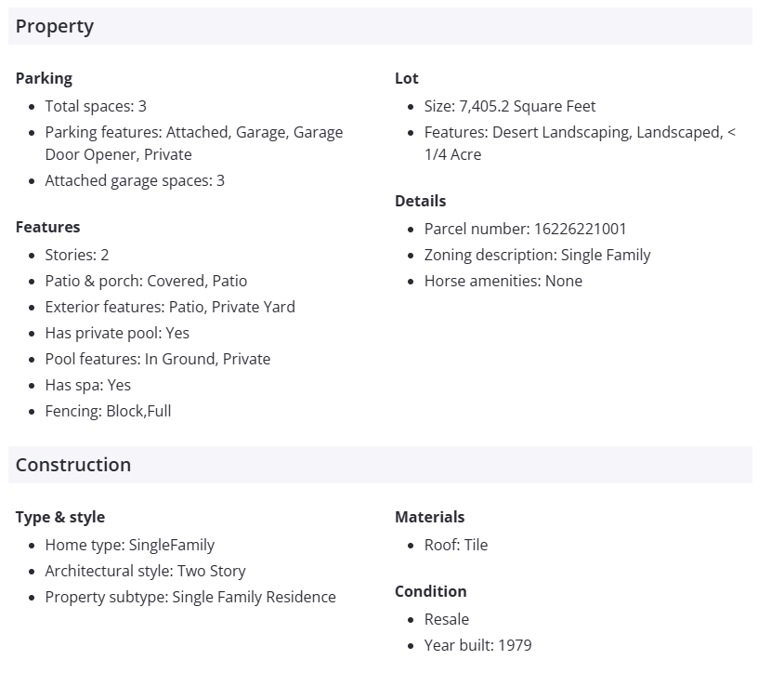Screen dimensions: 784x673
Task: Select the Stories: 2 entry
Action: coord(77,255)
